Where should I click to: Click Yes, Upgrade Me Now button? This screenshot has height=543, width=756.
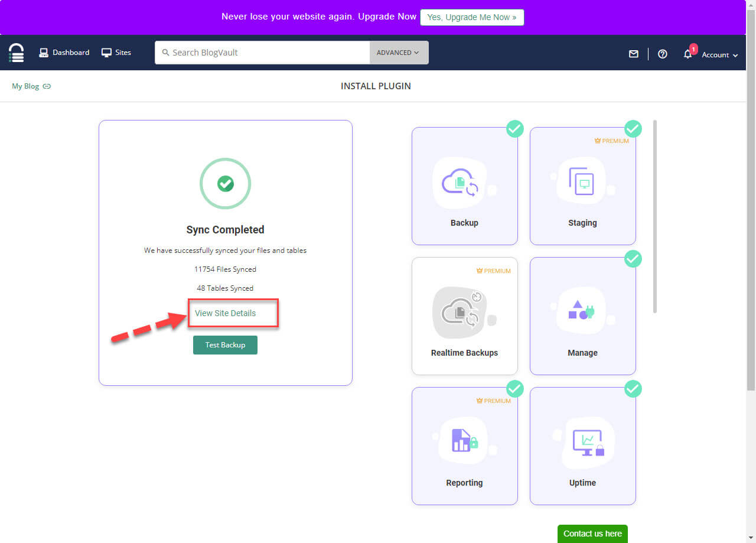[x=472, y=17]
